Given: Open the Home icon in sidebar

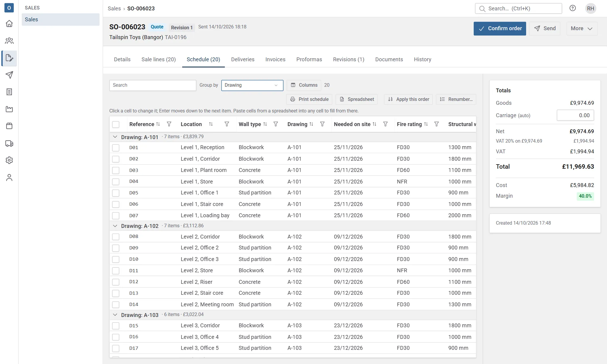Looking at the screenshot, I should click(9, 24).
